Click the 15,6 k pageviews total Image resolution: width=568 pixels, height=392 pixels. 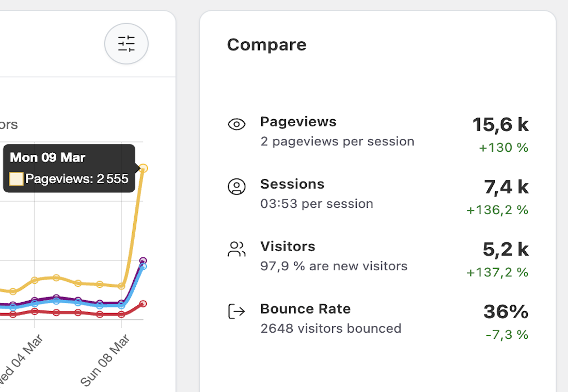coord(500,124)
